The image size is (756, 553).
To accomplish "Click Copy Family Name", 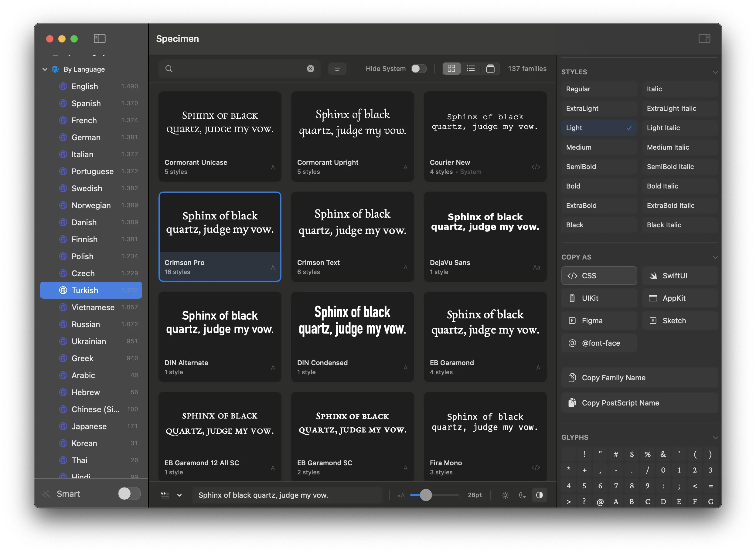I will pos(639,378).
